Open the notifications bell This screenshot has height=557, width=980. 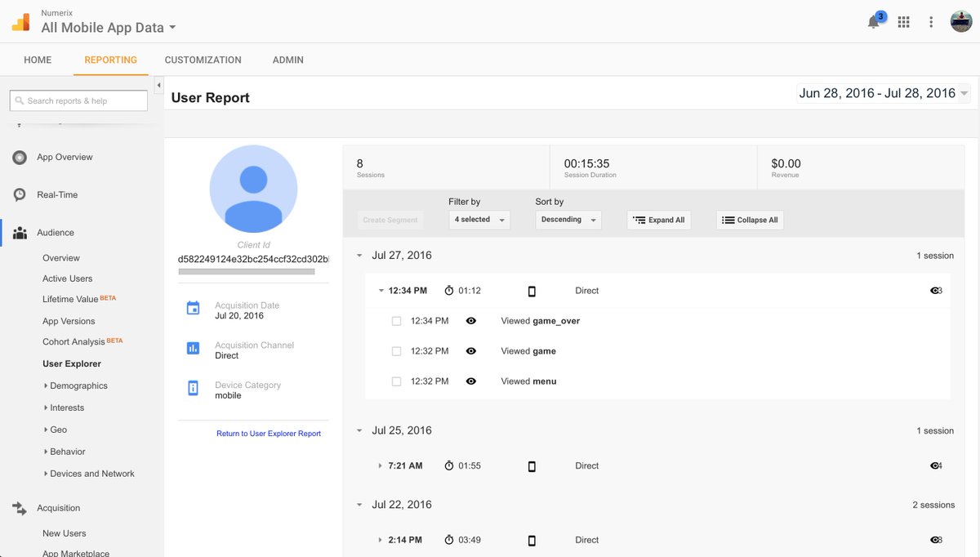(874, 23)
